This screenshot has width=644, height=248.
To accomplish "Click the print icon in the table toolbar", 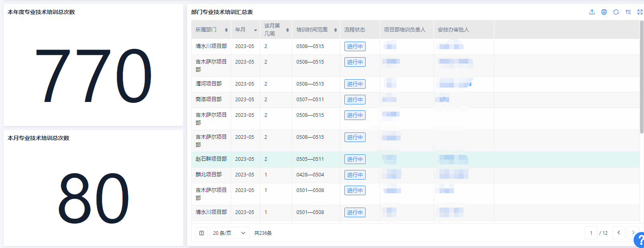I will click(x=604, y=12).
